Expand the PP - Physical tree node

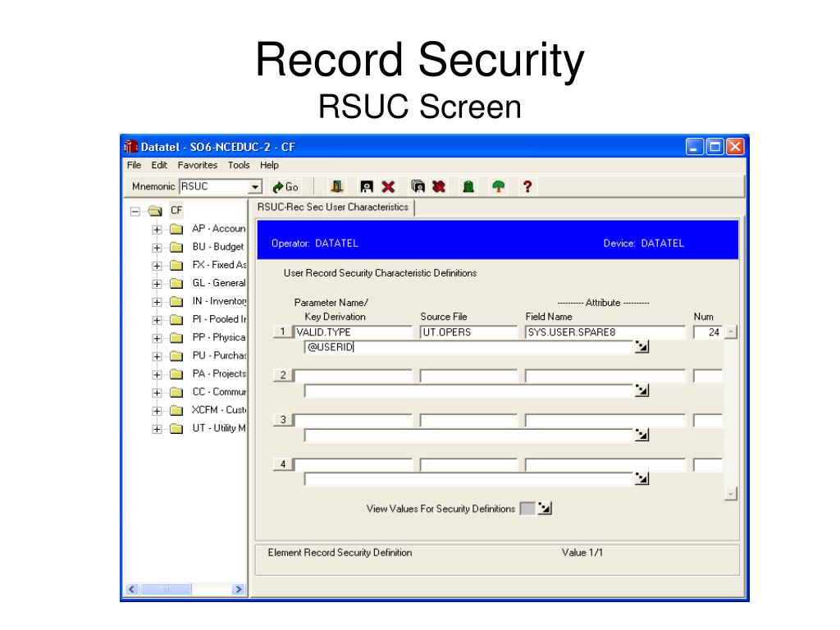pos(157,338)
